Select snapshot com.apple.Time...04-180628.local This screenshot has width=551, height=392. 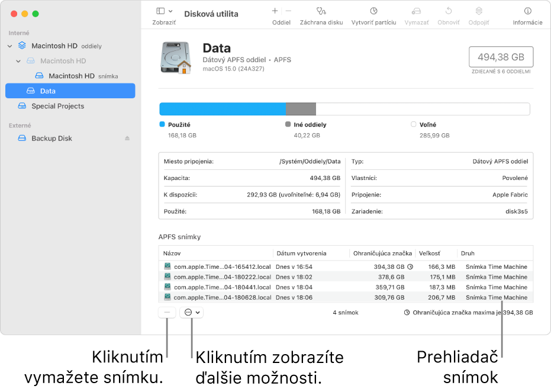pyautogui.click(x=346, y=297)
